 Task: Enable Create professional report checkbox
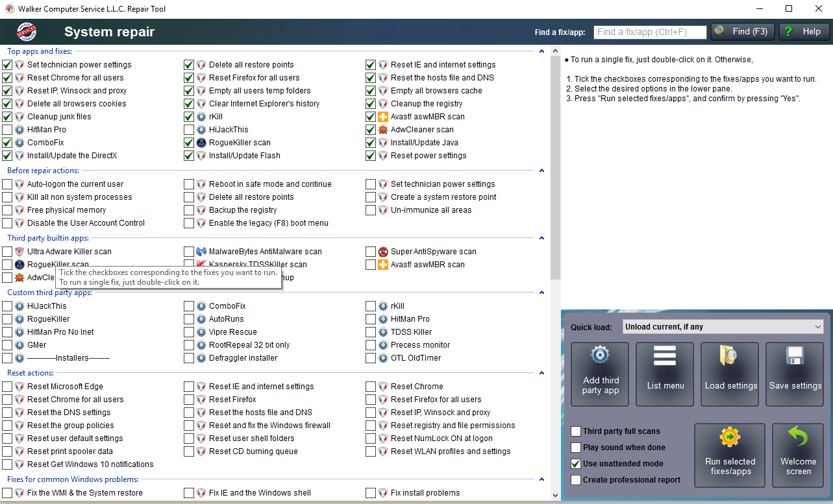click(x=576, y=480)
